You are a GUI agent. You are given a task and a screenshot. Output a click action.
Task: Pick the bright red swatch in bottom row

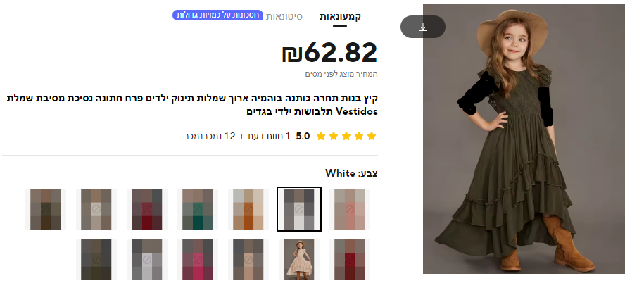(350, 260)
